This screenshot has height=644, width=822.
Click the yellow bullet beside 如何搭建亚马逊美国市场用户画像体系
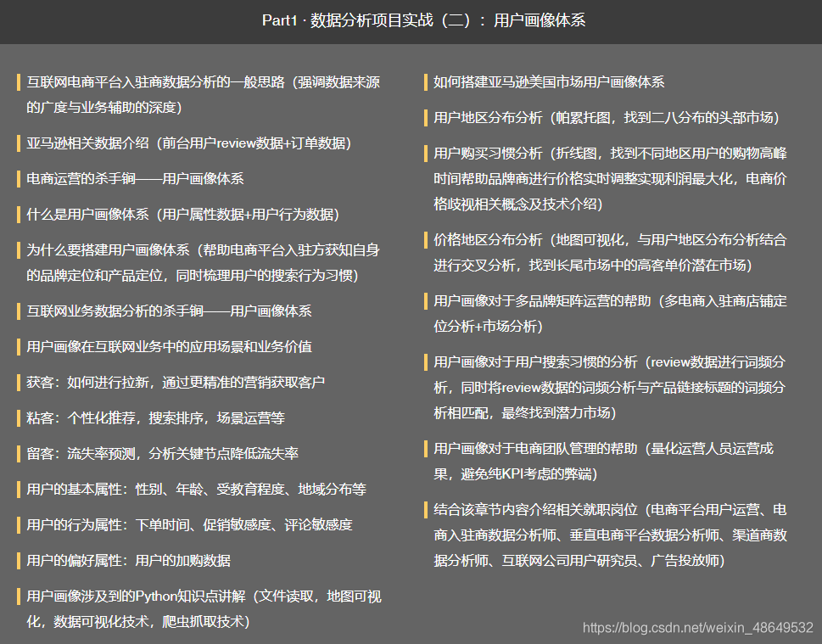coord(424,83)
